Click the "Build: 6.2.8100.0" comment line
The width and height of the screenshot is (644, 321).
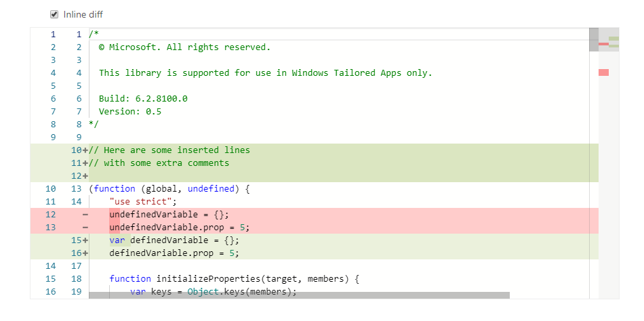click(143, 99)
